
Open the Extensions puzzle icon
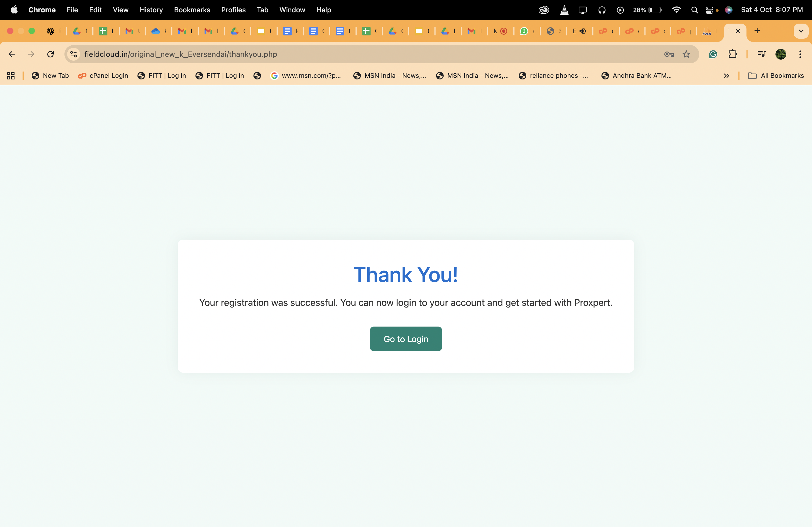click(733, 54)
